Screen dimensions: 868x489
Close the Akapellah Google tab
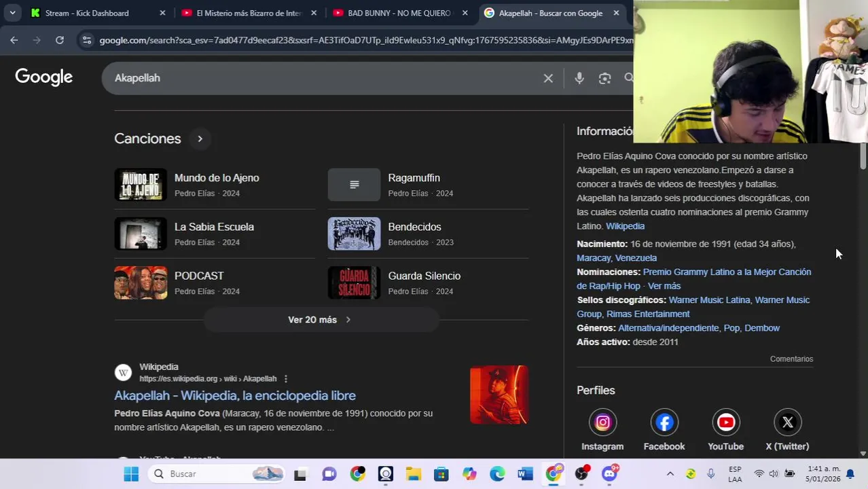point(616,13)
